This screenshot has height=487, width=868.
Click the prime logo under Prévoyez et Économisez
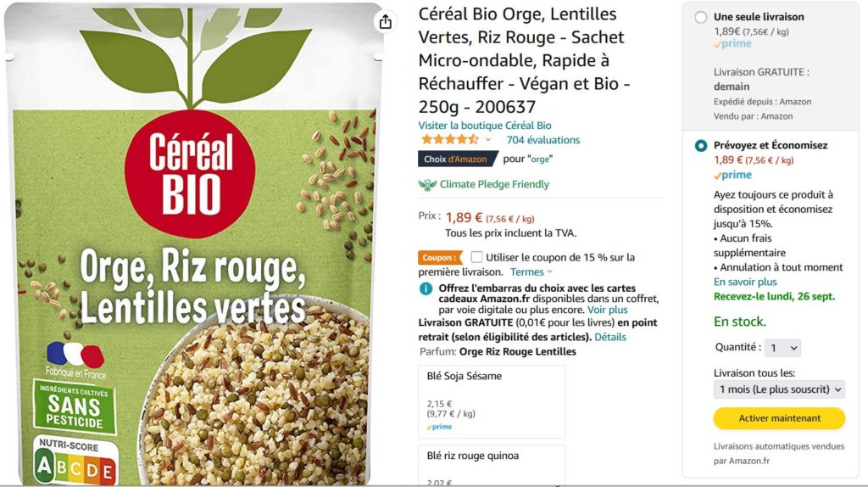coord(732,175)
